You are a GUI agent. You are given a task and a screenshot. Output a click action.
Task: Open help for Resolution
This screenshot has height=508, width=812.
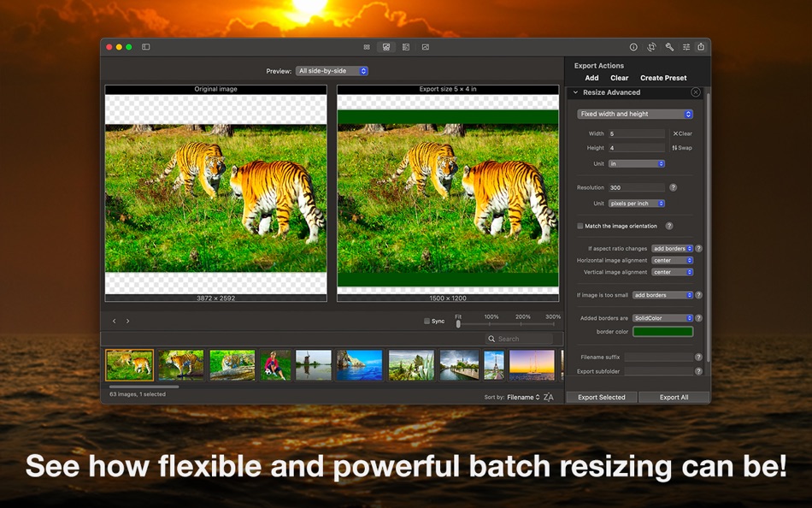coord(674,187)
